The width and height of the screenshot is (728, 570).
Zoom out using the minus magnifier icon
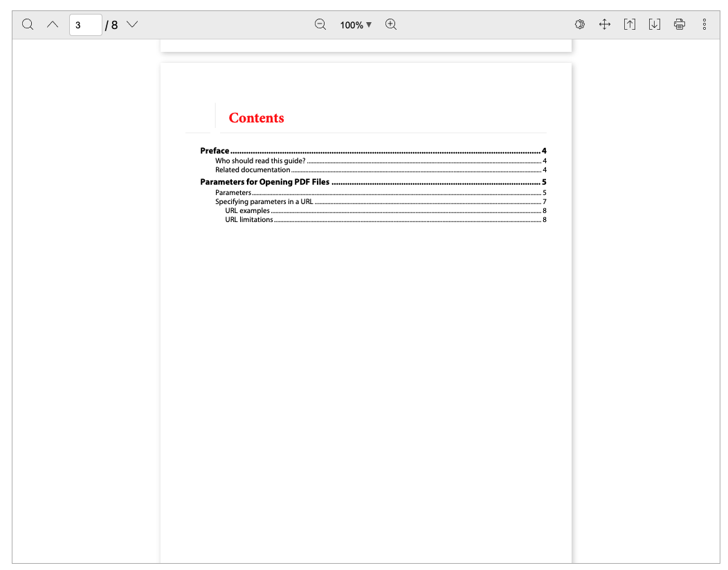click(320, 24)
